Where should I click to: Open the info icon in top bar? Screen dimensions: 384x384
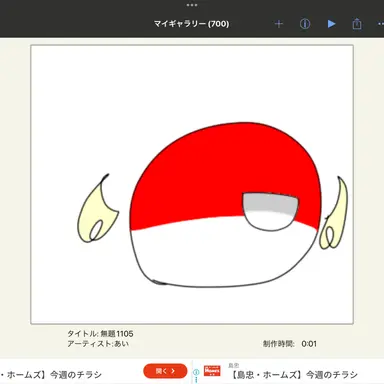tap(305, 24)
